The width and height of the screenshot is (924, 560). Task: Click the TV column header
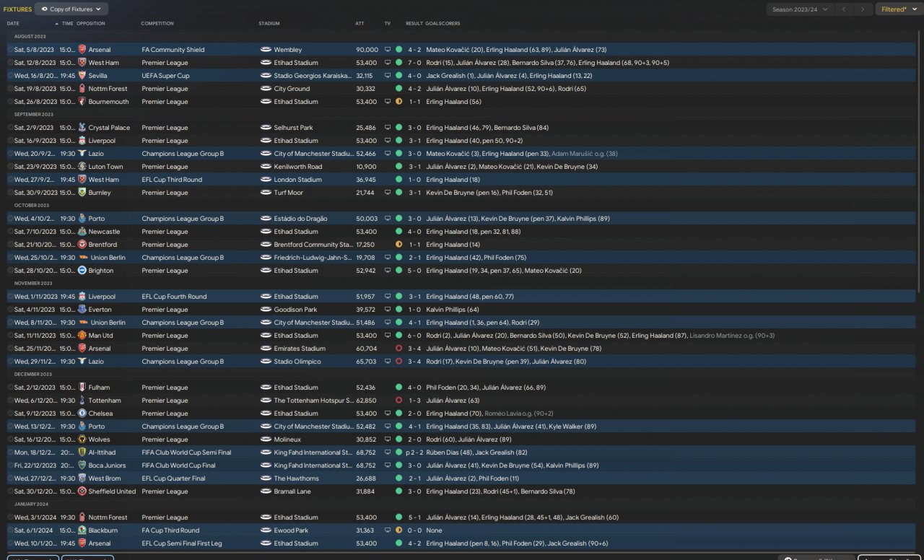click(x=388, y=23)
